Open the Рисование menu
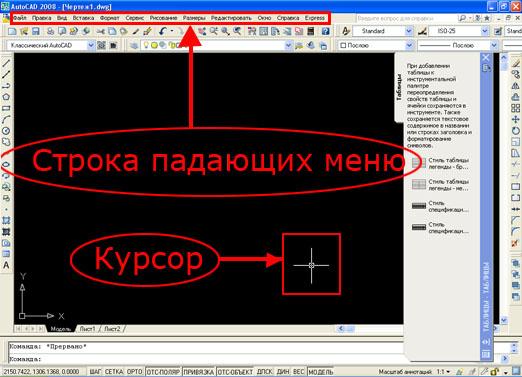 pos(163,18)
